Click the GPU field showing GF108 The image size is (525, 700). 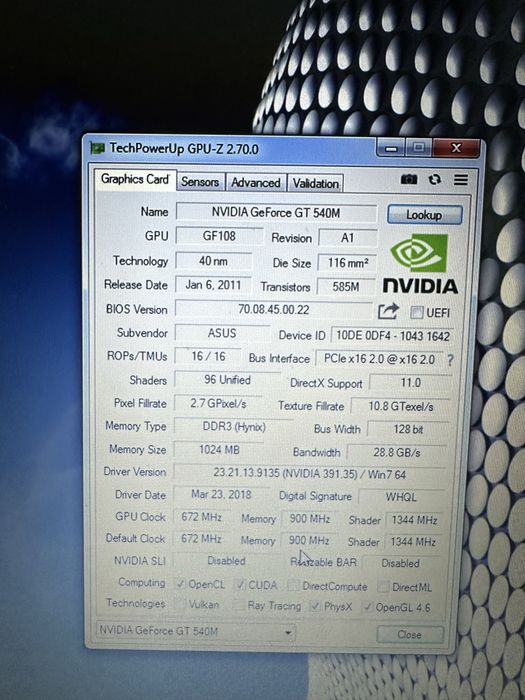point(219,235)
